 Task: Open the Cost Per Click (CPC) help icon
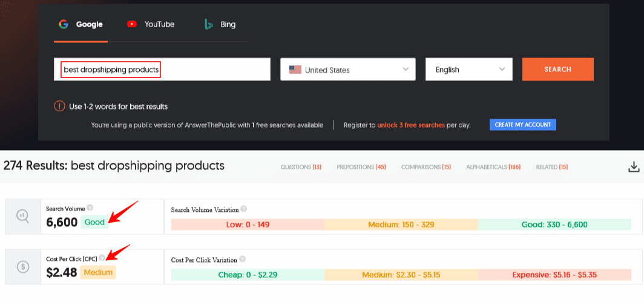click(102, 258)
